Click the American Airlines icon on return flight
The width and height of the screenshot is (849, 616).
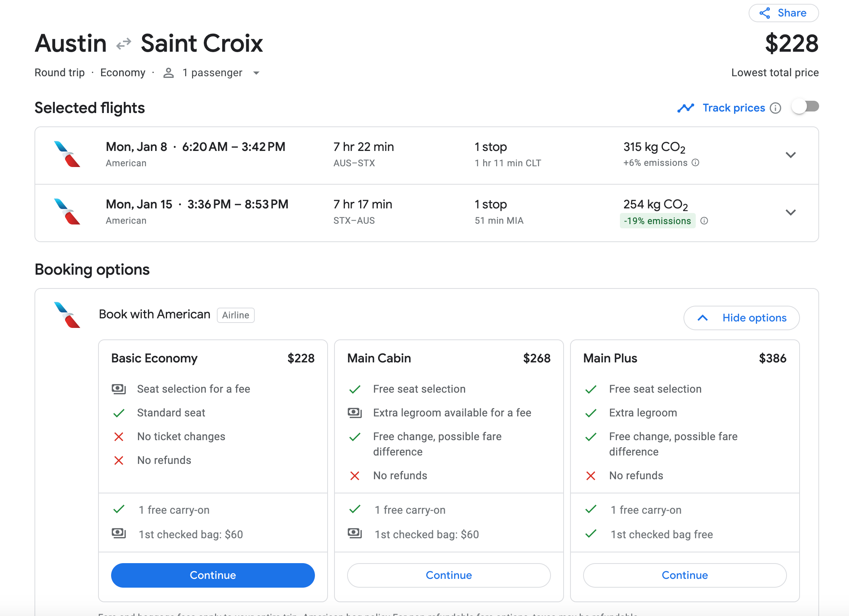[66, 211]
